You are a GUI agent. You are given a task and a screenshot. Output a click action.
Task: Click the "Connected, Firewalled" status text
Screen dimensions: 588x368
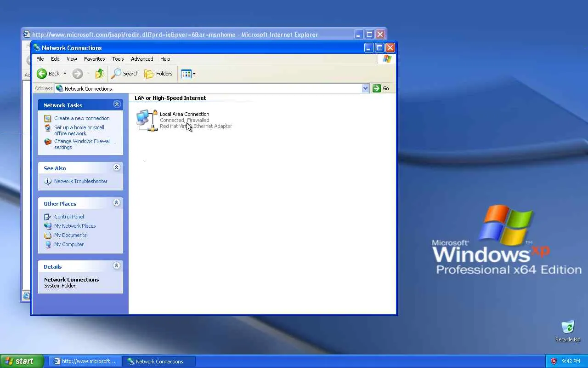[x=185, y=120]
